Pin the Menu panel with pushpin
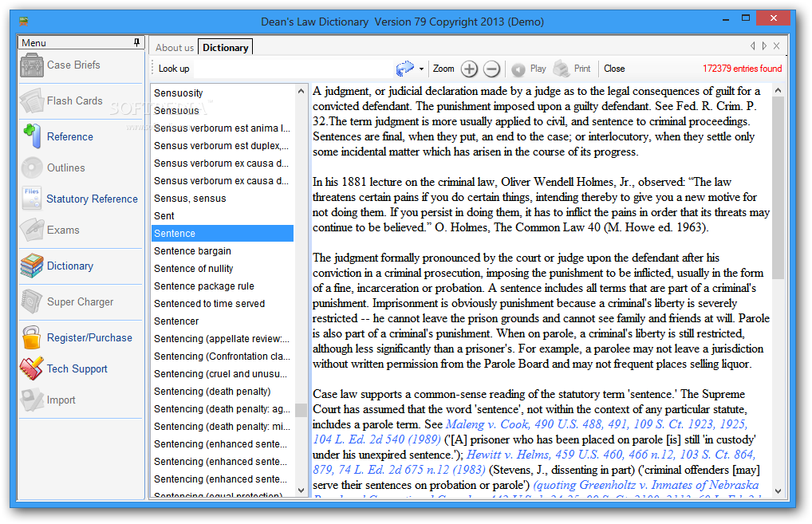812x524 pixels. 136,42
